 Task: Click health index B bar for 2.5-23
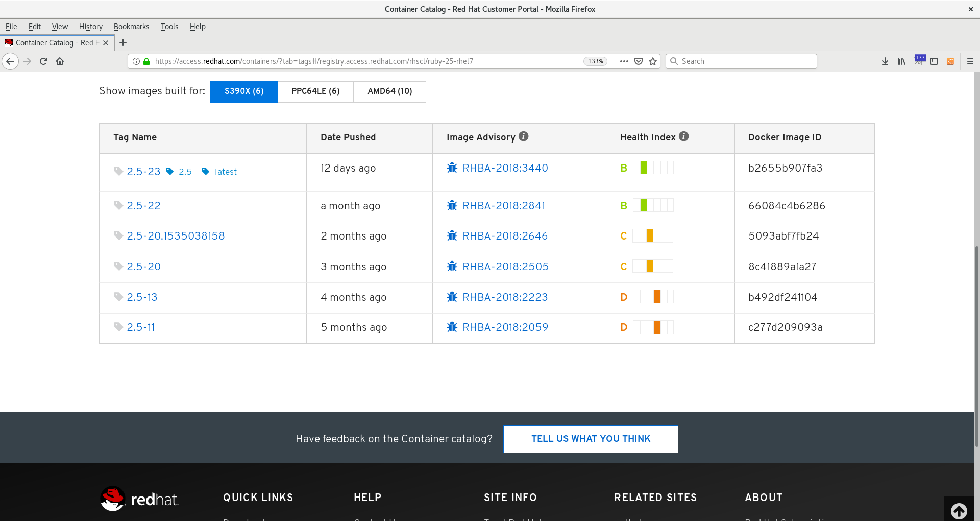coord(653,168)
